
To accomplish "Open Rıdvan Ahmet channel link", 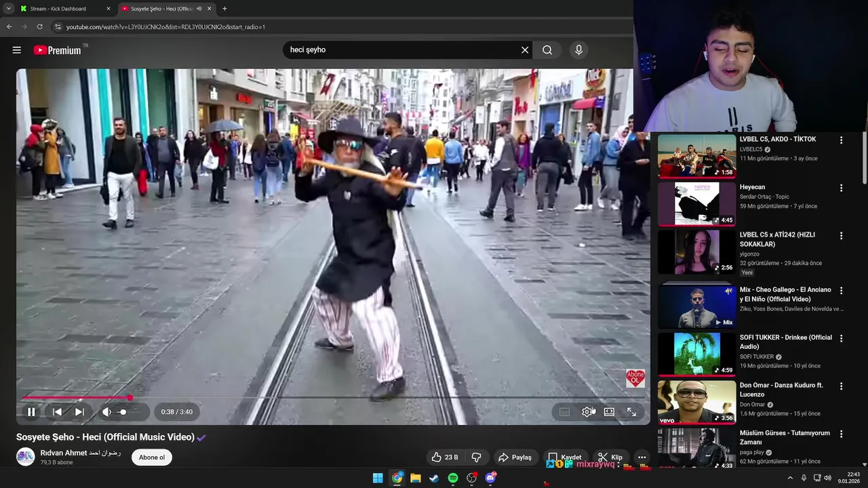I will click(x=80, y=453).
